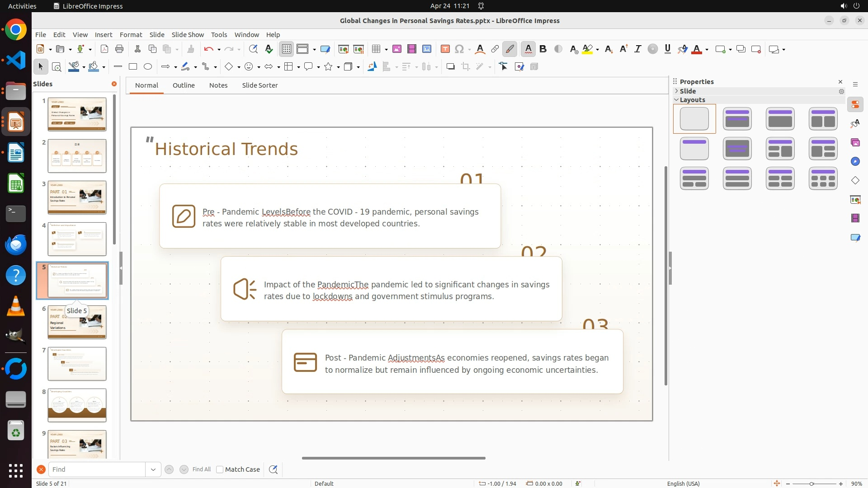Select slide 7 thumbnail in Slides panel
This screenshot has height=488, width=868.
pos(77,364)
